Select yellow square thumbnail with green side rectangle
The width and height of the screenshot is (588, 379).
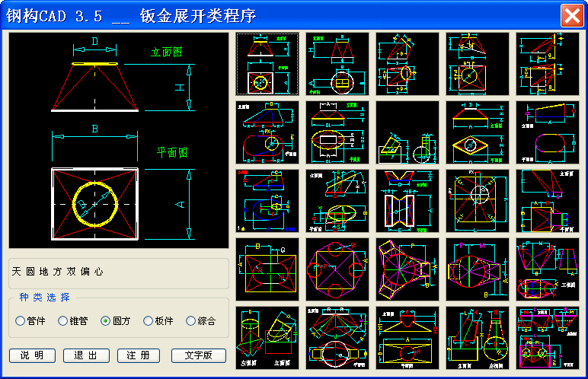pyautogui.click(x=548, y=201)
